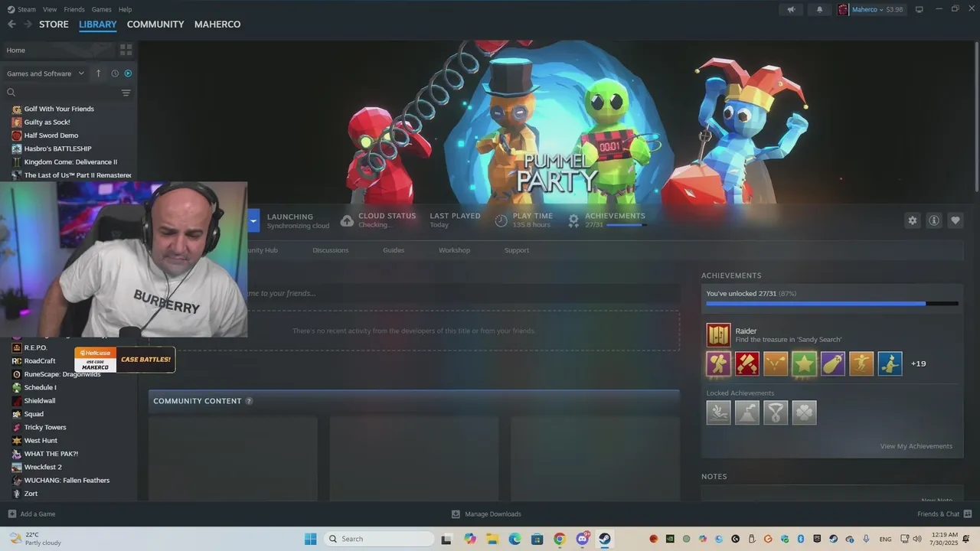
Task: Toggle the sort direction arrow
Action: pos(98,73)
